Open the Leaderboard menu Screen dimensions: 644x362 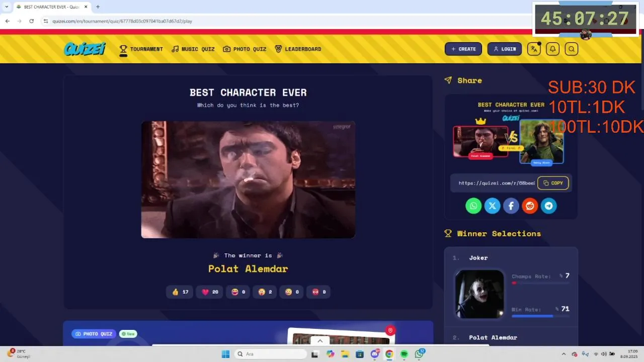(x=298, y=49)
